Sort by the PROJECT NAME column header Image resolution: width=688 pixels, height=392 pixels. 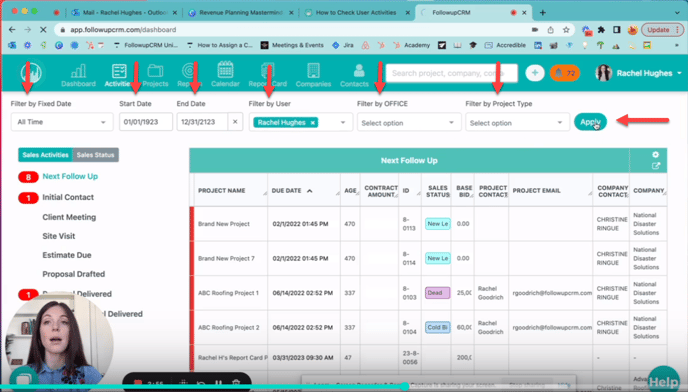(x=221, y=191)
